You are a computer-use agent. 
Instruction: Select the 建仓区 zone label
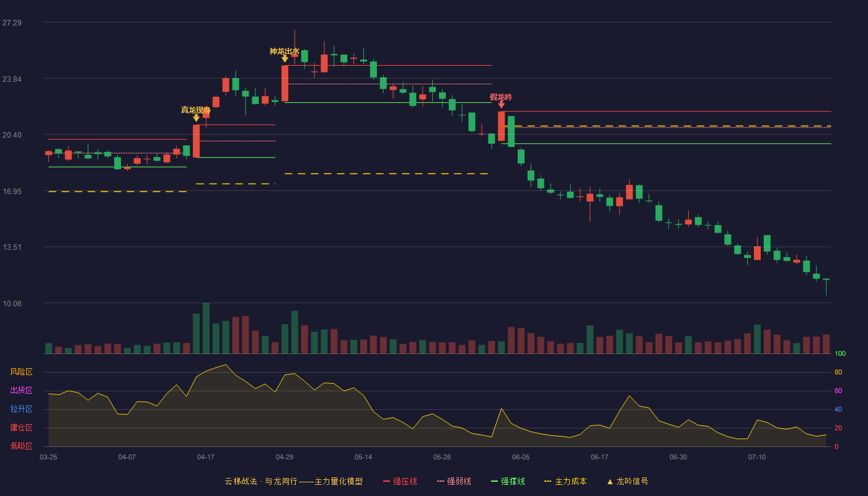[x=21, y=428]
